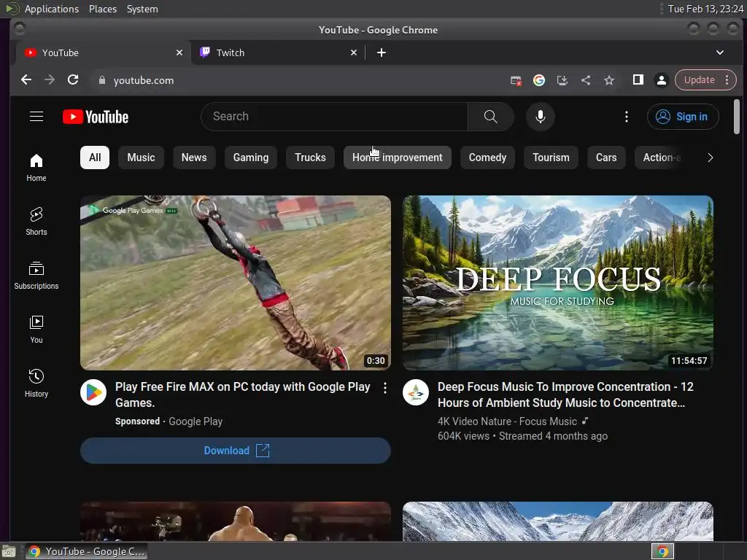Click the Chrome Update button
This screenshot has width=747, height=560.
[x=700, y=80]
